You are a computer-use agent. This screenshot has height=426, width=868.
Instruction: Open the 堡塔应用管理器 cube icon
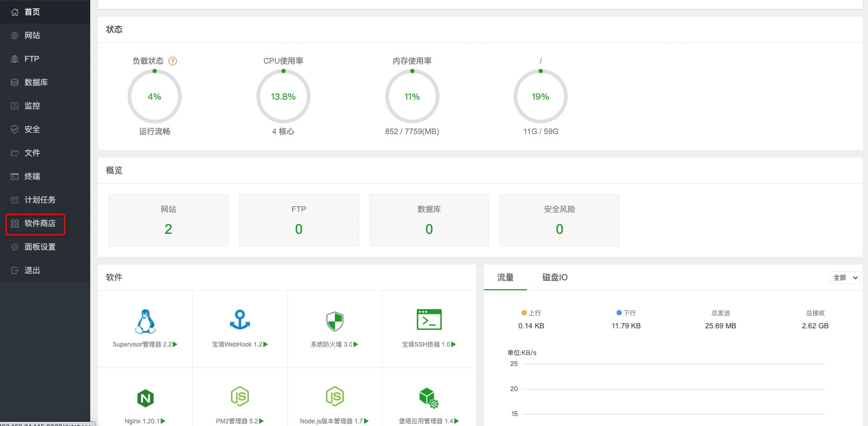point(429,398)
